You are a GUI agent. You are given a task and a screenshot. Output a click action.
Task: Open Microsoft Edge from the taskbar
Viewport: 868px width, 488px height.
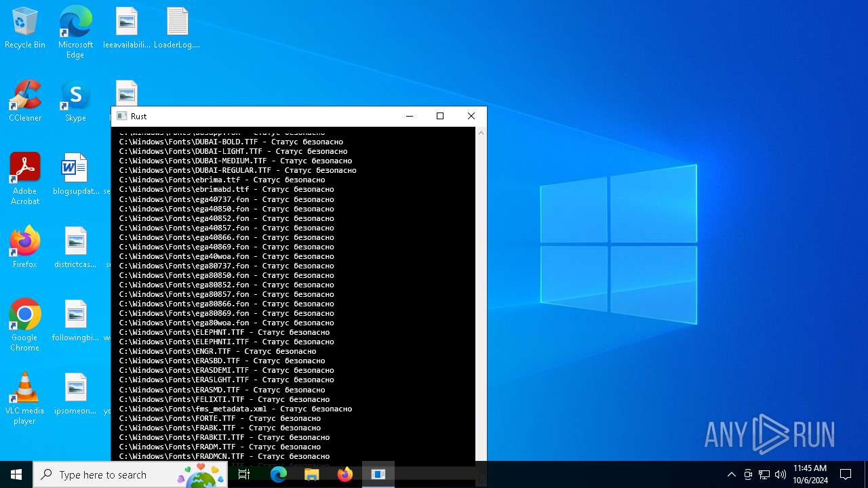279,474
